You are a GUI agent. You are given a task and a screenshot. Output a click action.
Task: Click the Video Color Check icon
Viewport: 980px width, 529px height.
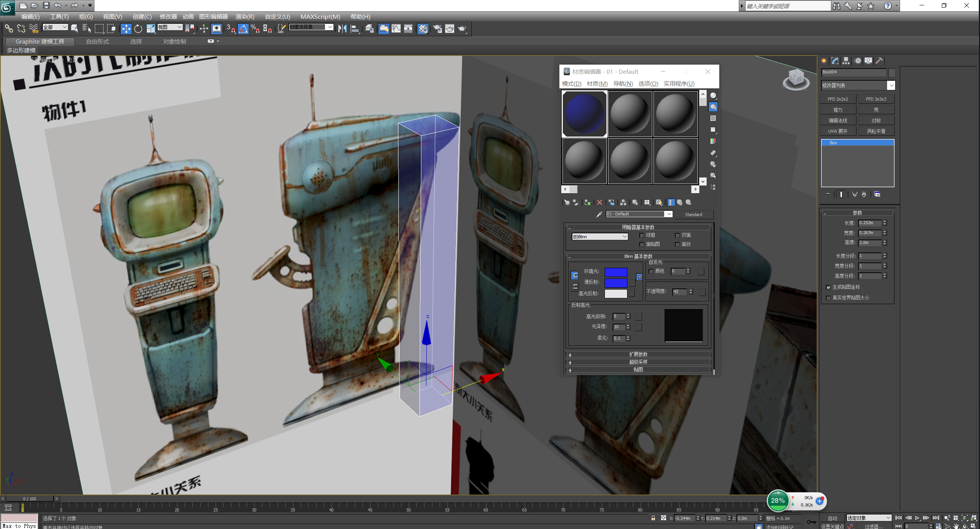(713, 141)
